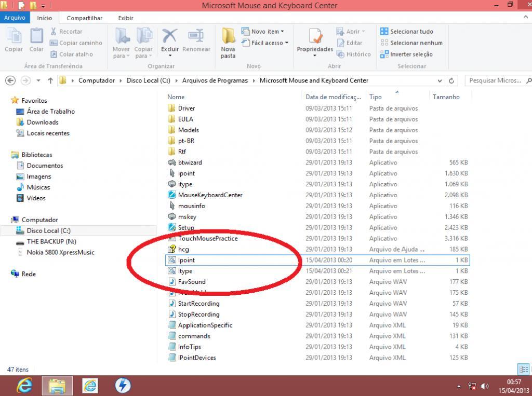Go up one folder level arrow
Screen dimensions: 532x396
tap(50, 80)
